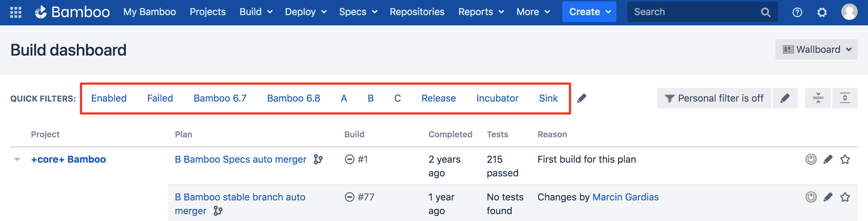Expand all projects using the expand icon
Viewport: 868px width, 221px height.
[x=845, y=98]
